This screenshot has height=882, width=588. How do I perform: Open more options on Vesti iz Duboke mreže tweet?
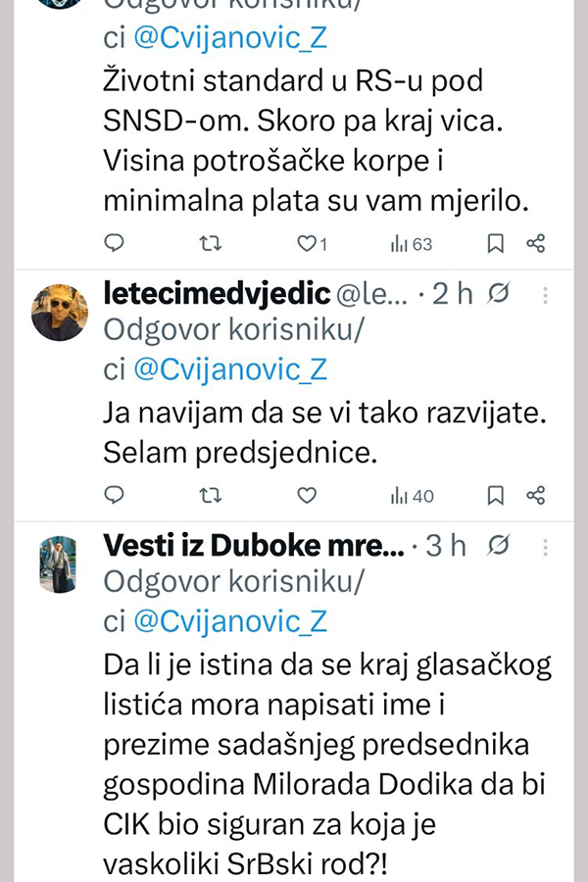546,547
